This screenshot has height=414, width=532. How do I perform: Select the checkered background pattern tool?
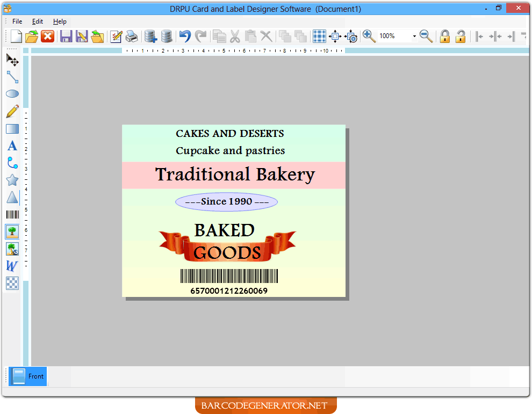12,283
